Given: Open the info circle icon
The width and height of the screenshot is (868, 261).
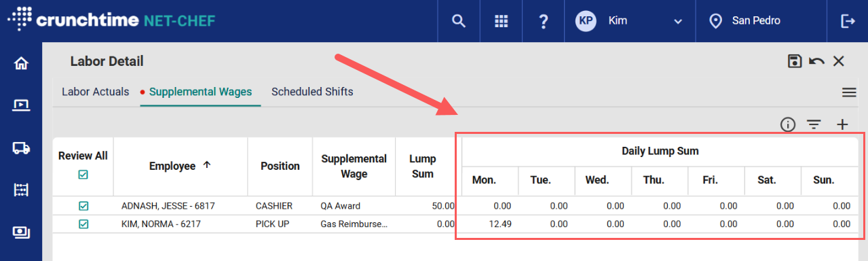Looking at the screenshot, I should click(x=787, y=124).
